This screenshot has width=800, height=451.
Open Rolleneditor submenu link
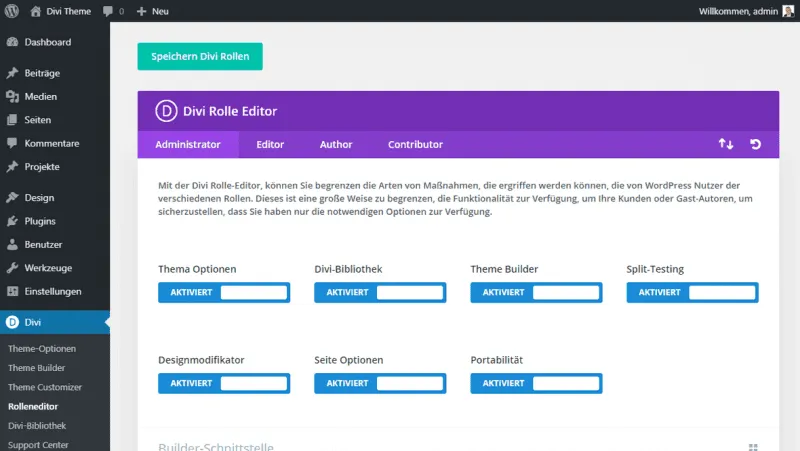(33, 407)
